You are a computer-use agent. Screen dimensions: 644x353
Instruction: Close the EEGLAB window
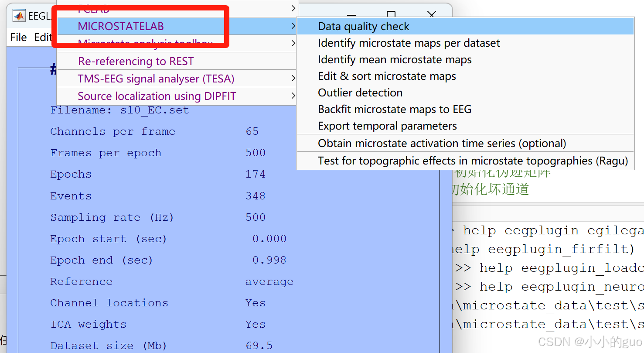(x=432, y=15)
